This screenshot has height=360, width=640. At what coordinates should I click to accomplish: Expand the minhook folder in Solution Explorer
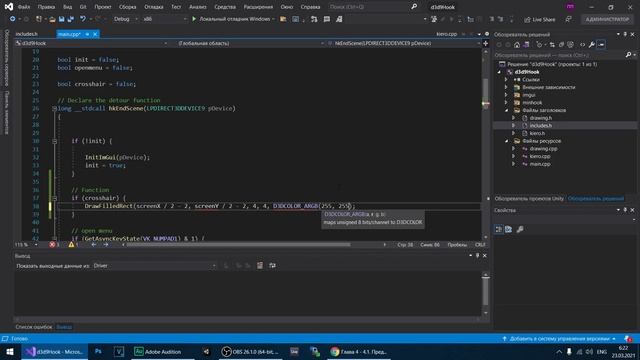pos(506,102)
